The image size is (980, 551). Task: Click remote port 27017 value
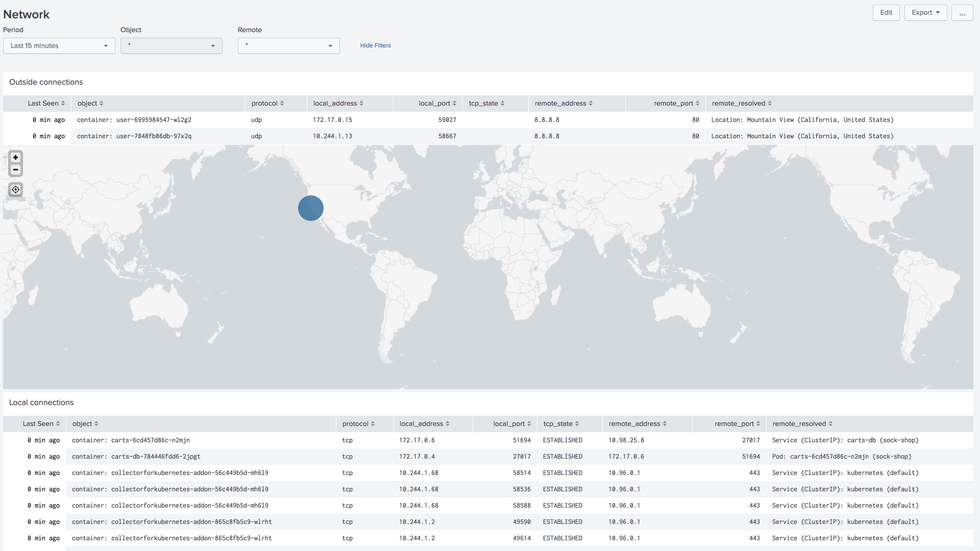point(751,440)
